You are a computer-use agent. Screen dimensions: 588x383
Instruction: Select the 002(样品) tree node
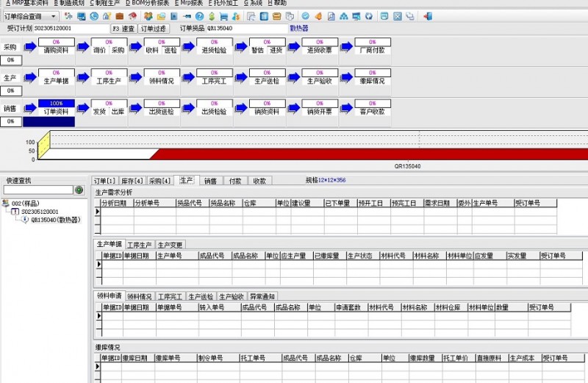[x=25, y=204]
